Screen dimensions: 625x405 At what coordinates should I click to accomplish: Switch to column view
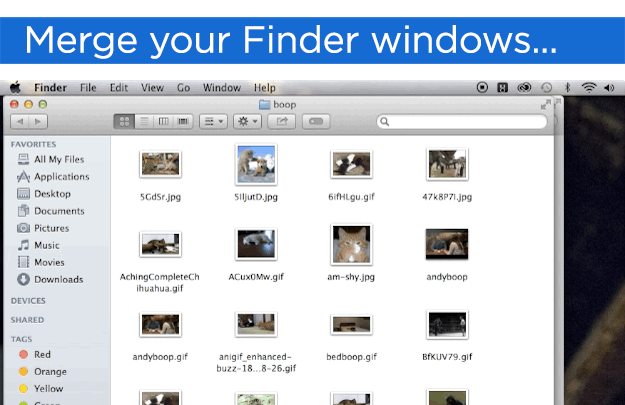tap(164, 122)
